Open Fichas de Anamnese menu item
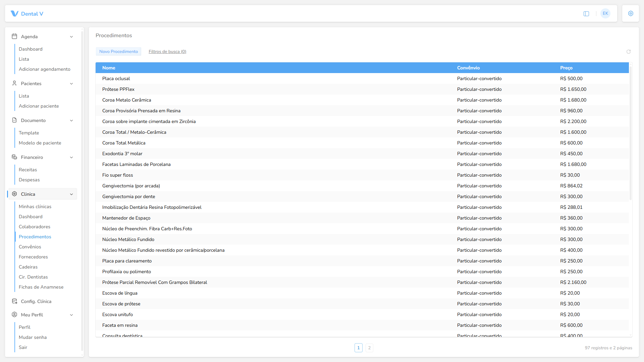The image size is (644, 362). 41,287
